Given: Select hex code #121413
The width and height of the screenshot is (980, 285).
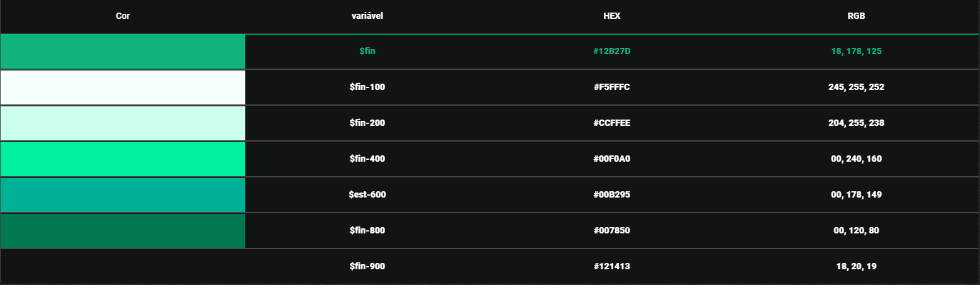Looking at the screenshot, I should [x=612, y=267].
